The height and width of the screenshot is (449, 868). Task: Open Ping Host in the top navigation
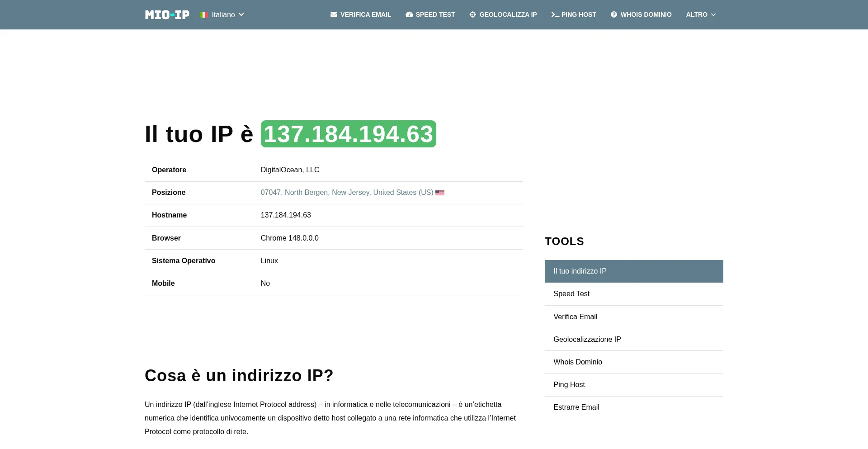[574, 14]
